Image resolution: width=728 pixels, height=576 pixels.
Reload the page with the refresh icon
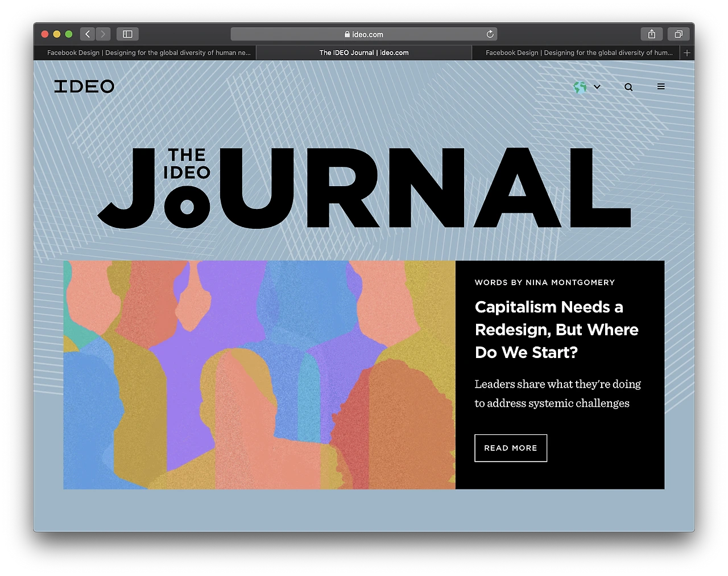tap(490, 34)
